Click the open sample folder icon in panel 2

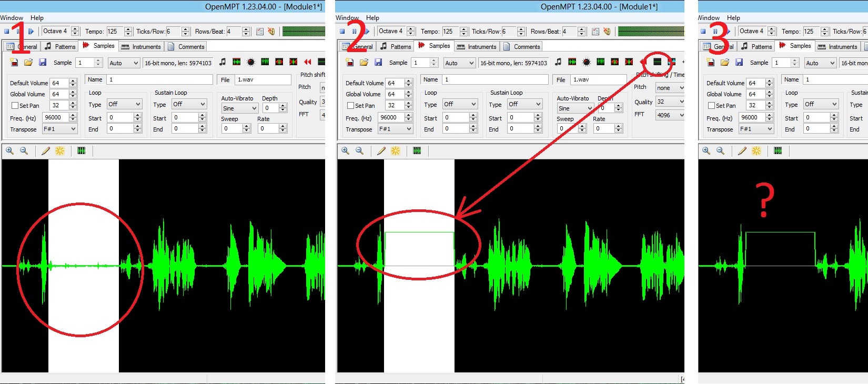(364, 63)
